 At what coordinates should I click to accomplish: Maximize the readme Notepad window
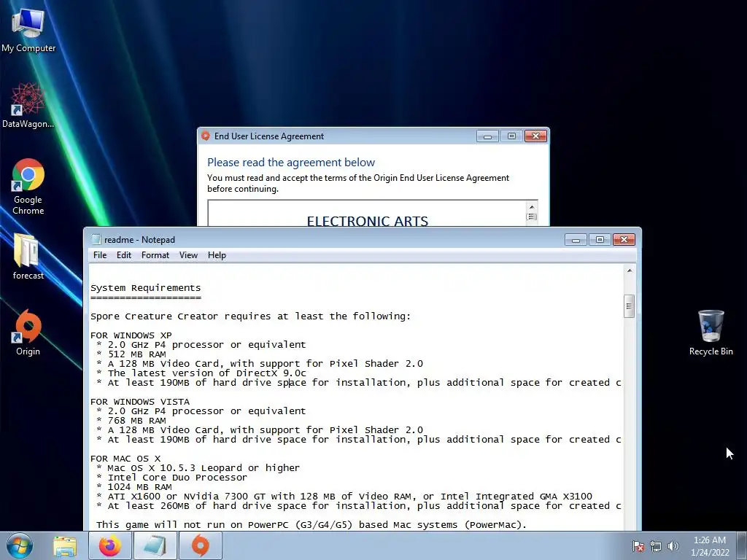click(x=600, y=239)
